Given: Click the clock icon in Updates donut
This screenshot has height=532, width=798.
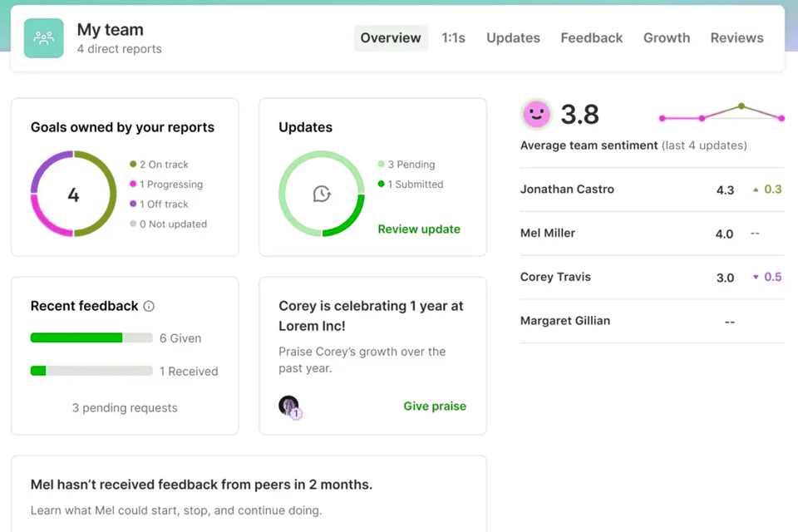Looking at the screenshot, I should (322, 194).
